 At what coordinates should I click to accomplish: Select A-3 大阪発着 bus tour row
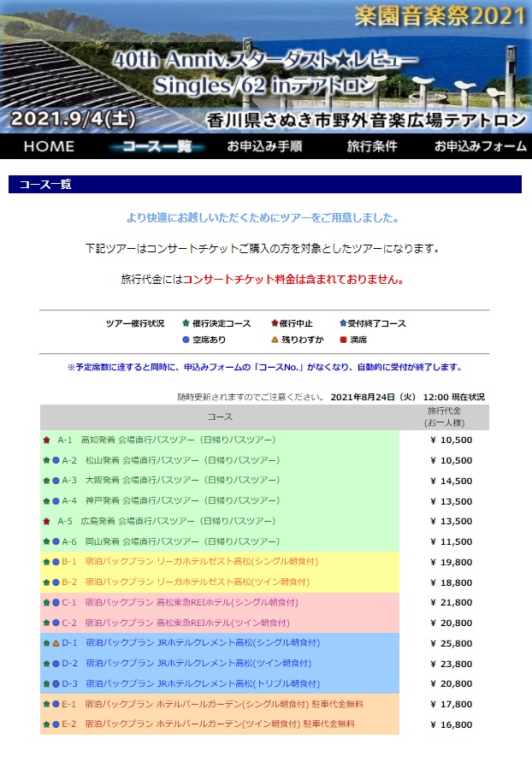[x=220, y=481]
